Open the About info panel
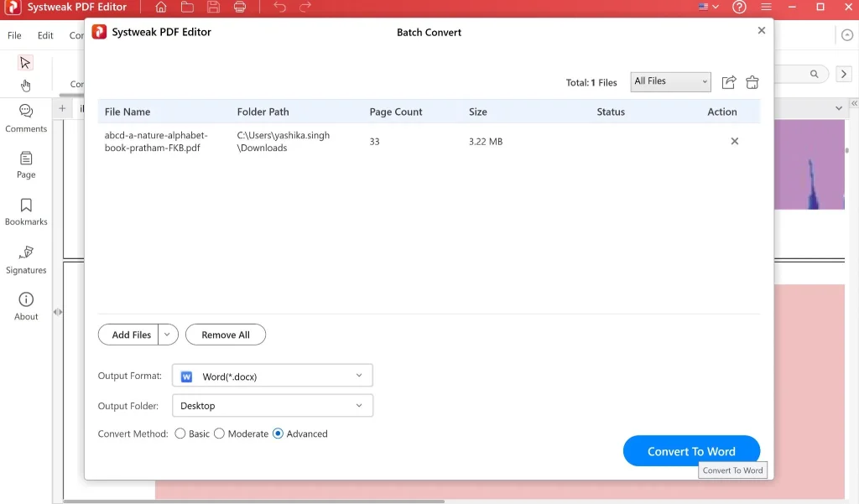The height and width of the screenshot is (504, 859). [26, 306]
